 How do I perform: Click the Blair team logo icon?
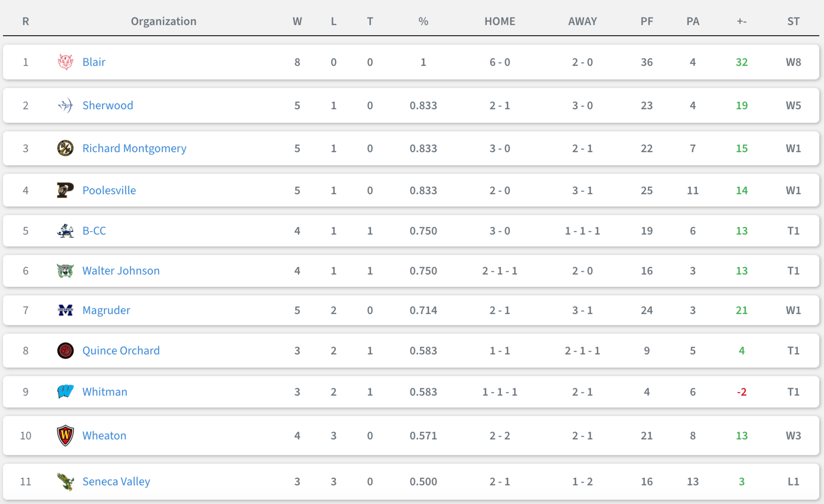(65, 62)
